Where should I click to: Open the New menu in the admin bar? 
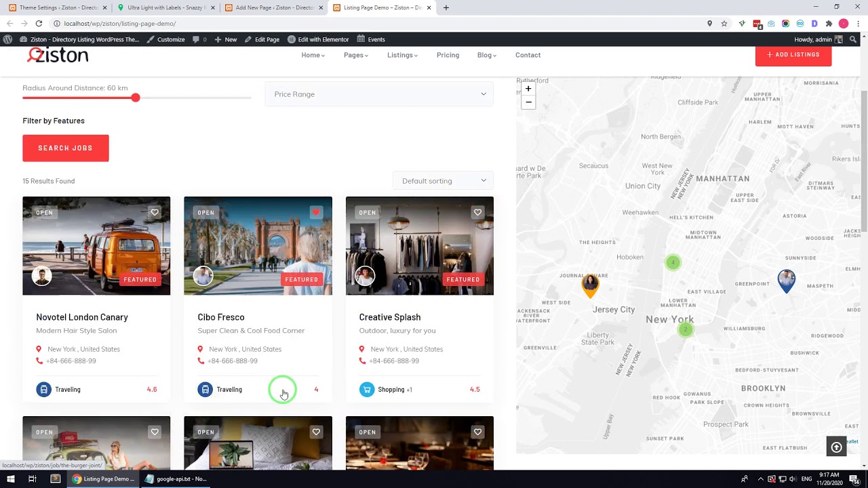coord(226,39)
